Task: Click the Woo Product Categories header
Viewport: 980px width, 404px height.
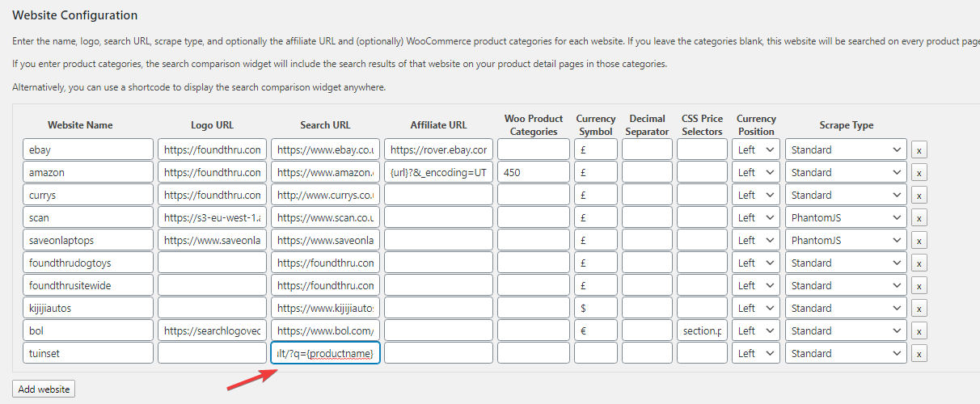Action: (534, 125)
